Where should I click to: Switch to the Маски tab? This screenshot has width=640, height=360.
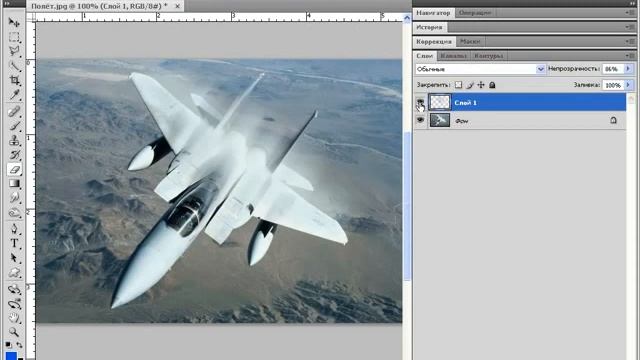tap(470, 41)
